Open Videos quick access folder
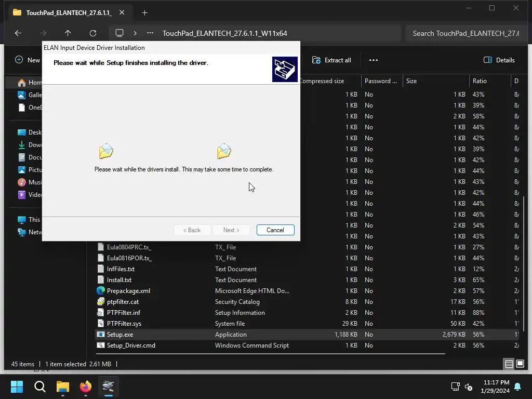This screenshot has width=532, height=399. click(30, 195)
